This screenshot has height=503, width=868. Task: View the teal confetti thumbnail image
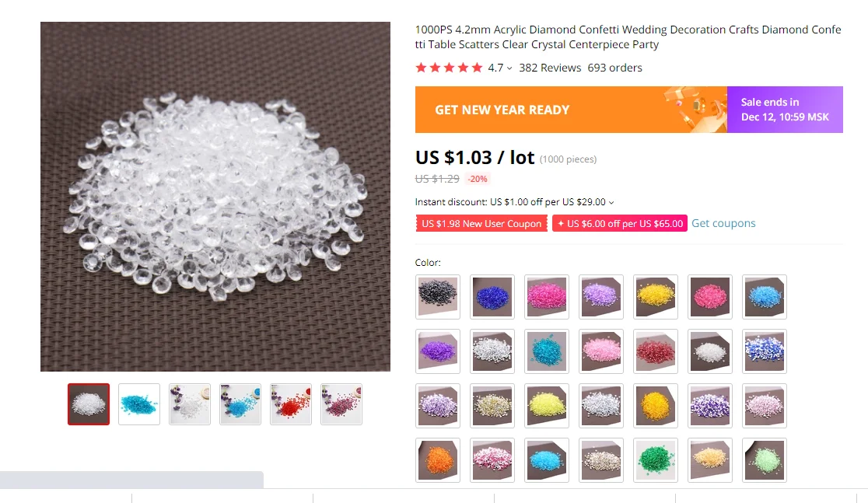pos(139,404)
